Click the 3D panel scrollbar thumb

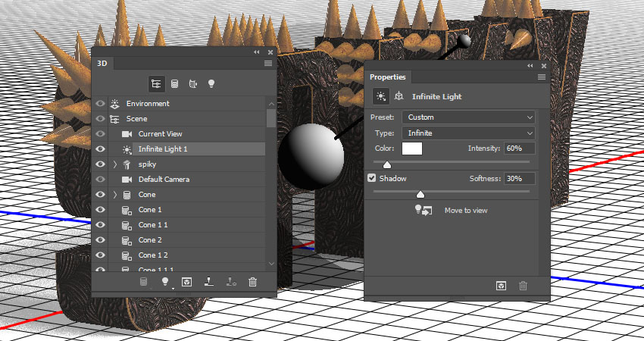click(271, 118)
